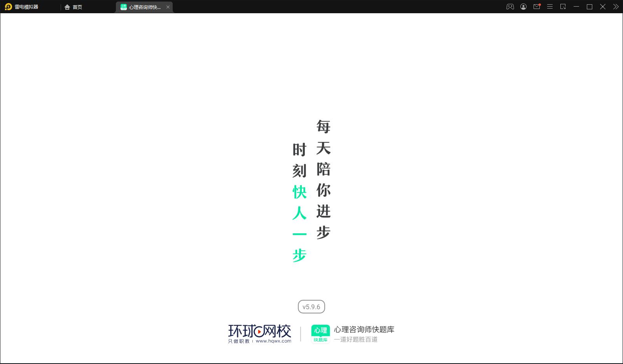The width and height of the screenshot is (623, 364).
Task: Click the 环球网校 logo
Action: tap(259, 330)
